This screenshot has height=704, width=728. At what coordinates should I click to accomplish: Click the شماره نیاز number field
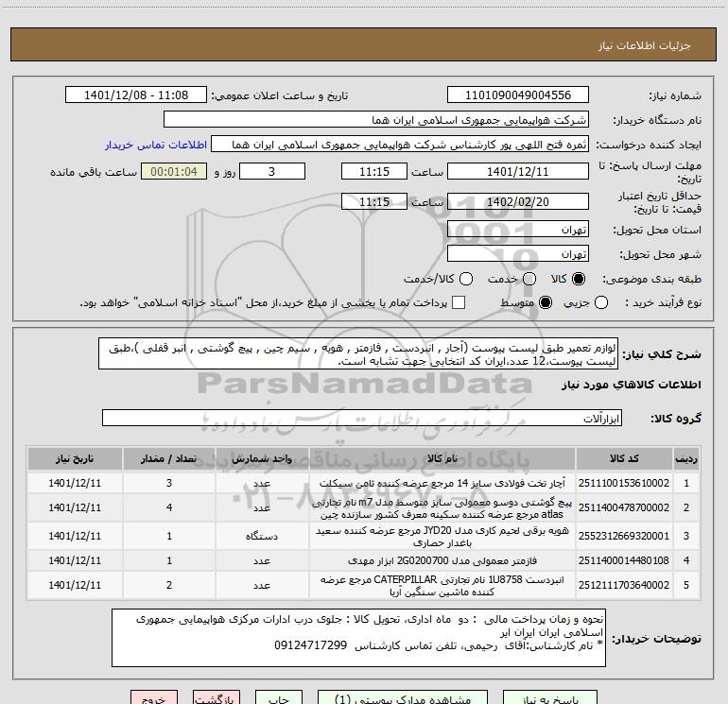(x=517, y=95)
